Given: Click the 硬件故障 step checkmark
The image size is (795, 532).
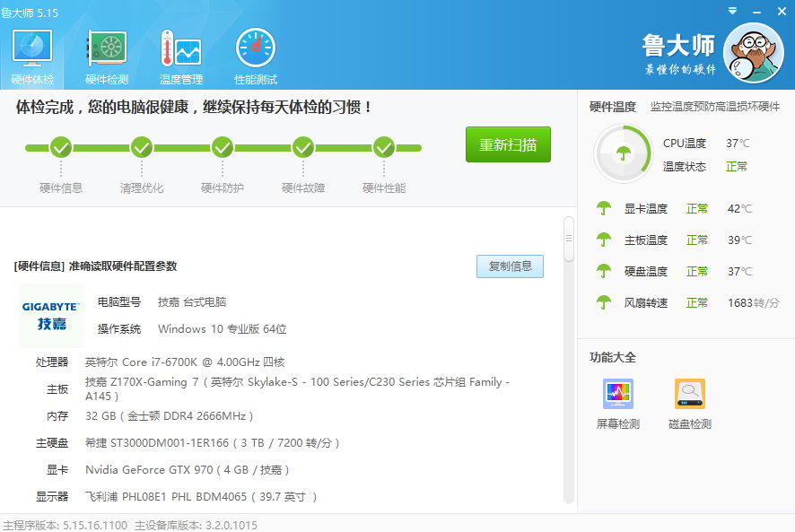Looking at the screenshot, I should click(x=303, y=148).
